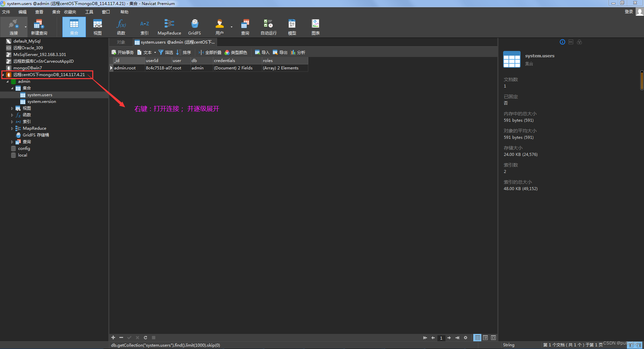Click 全部折叠 (Collapse All) button

coord(210,52)
